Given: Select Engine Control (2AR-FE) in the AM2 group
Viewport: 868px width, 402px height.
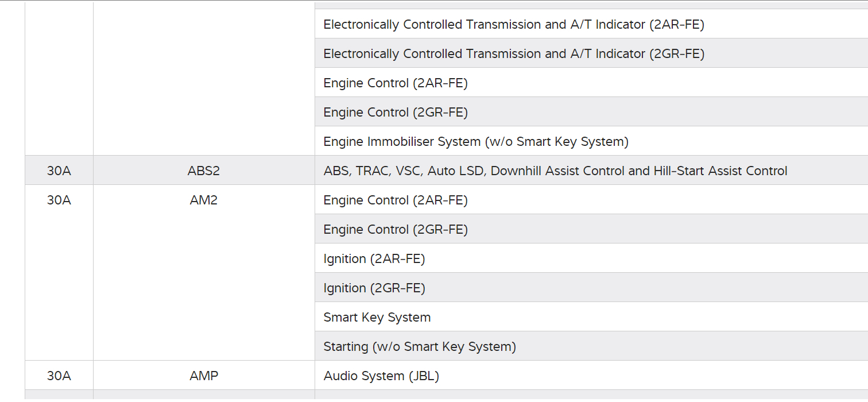Looking at the screenshot, I should [x=396, y=200].
